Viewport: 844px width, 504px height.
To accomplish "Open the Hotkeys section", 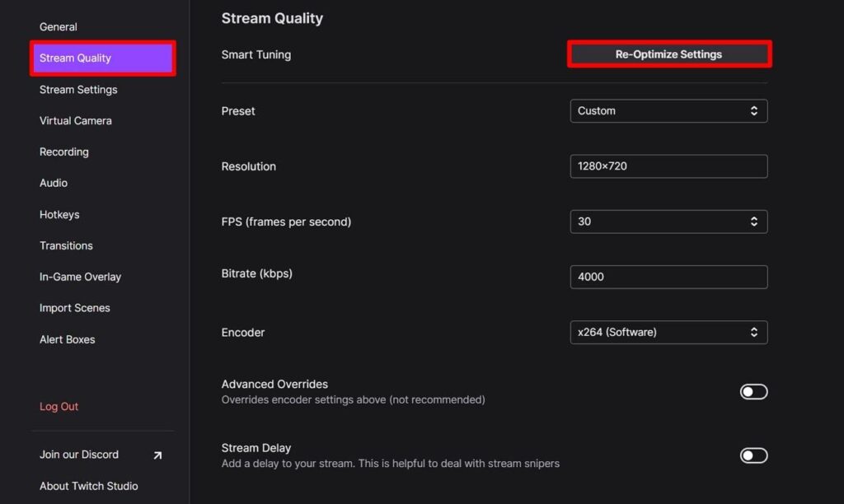I will [x=59, y=214].
